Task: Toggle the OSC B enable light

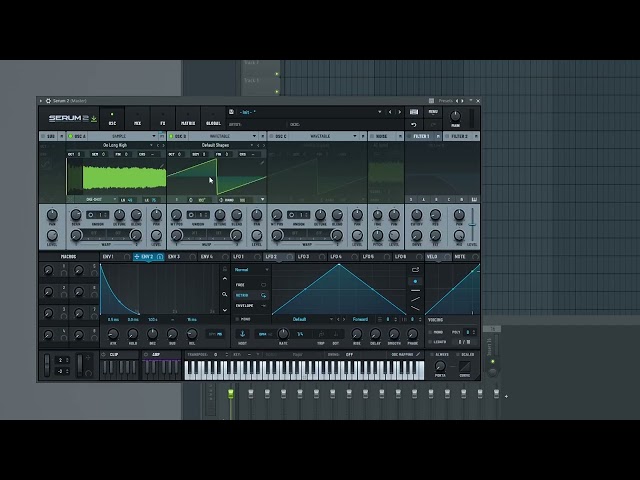Action: (171, 136)
